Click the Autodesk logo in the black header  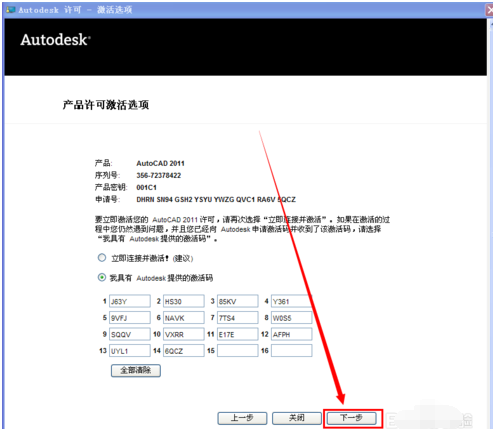point(55,40)
